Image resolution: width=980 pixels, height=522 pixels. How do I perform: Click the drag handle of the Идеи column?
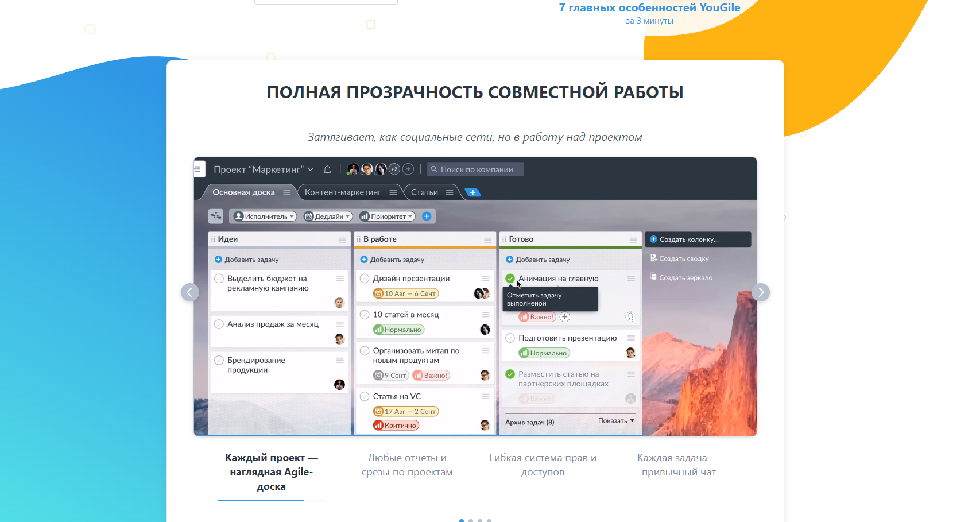(213, 239)
